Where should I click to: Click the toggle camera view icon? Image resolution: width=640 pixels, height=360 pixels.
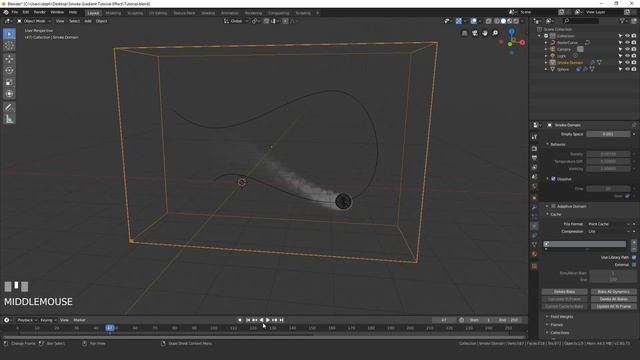pyautogui.click(x=474, y=33)
